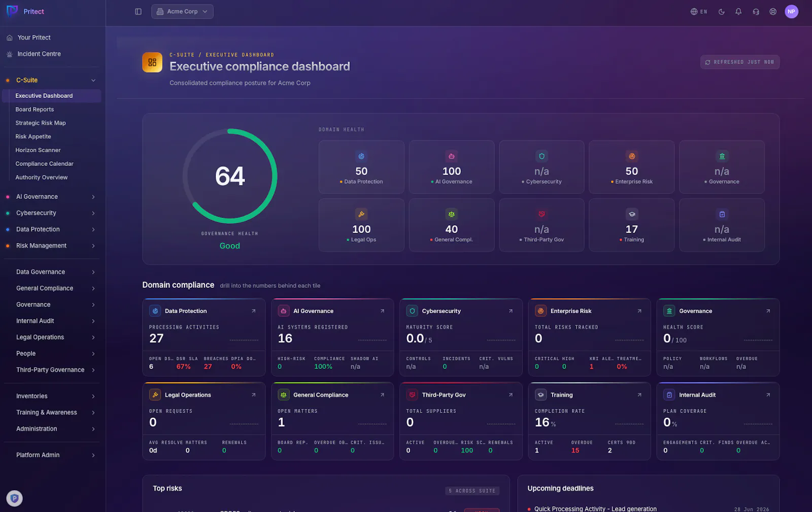Open Legal Ops domain health tile
This screenshot has width=812, height=512.
[361, 225]
